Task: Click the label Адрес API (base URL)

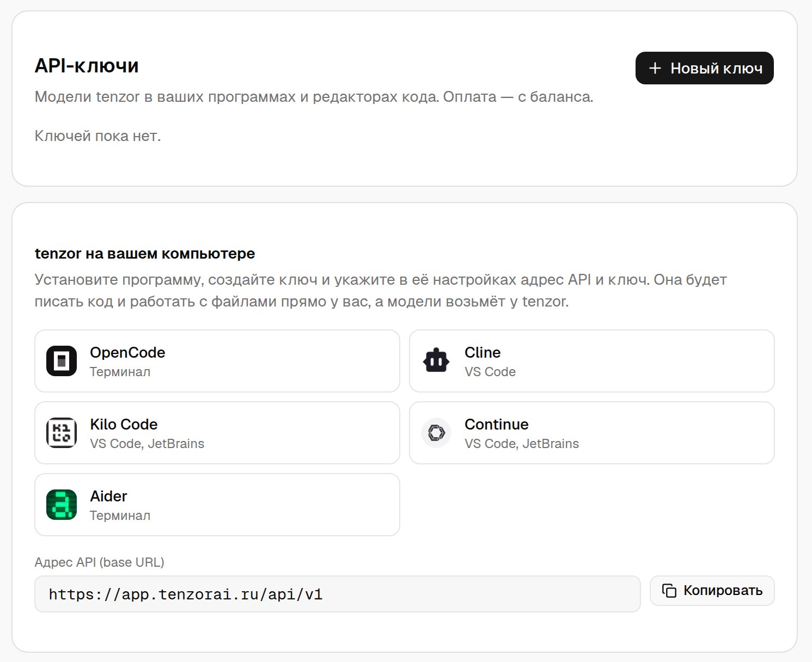Action: pyautogui.click(x=100, y=562)
